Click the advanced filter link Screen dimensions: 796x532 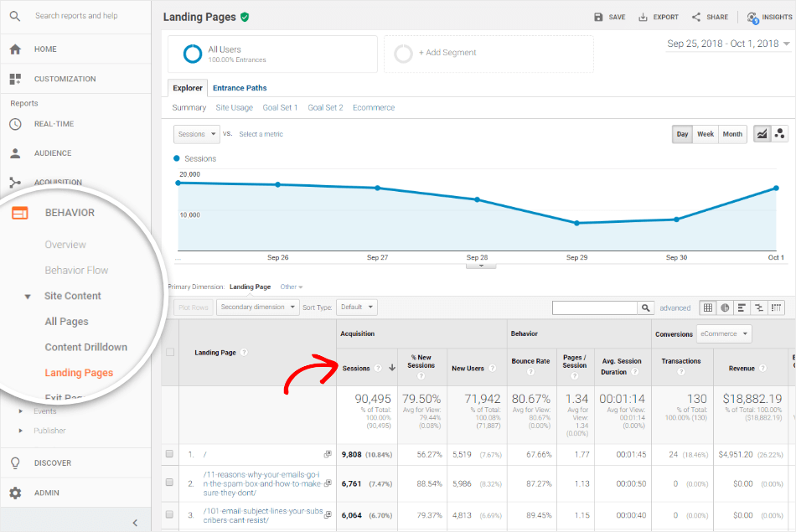tap(675, 308)
